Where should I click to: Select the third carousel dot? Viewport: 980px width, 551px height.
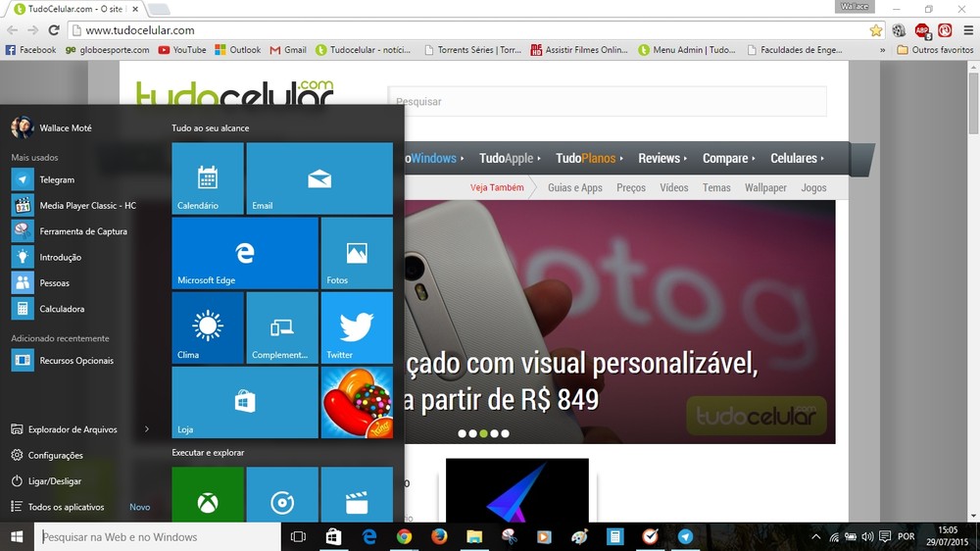[483, 433]
